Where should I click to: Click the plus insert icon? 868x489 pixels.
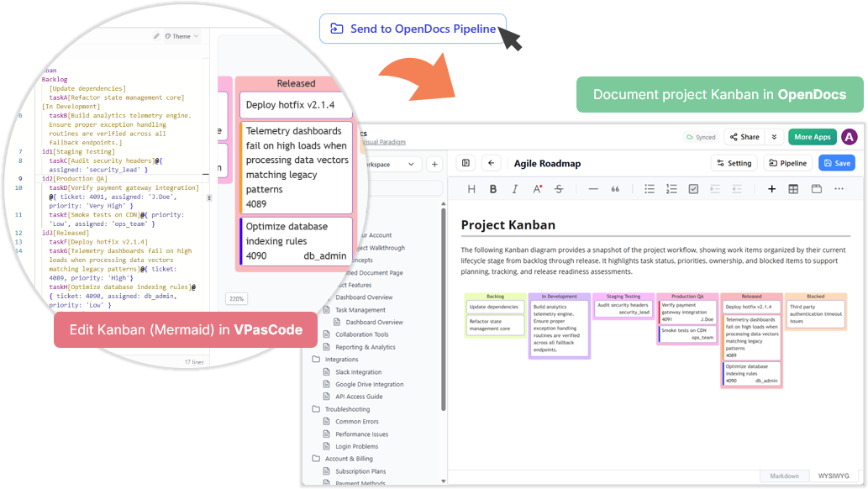(x=771, y=189)
